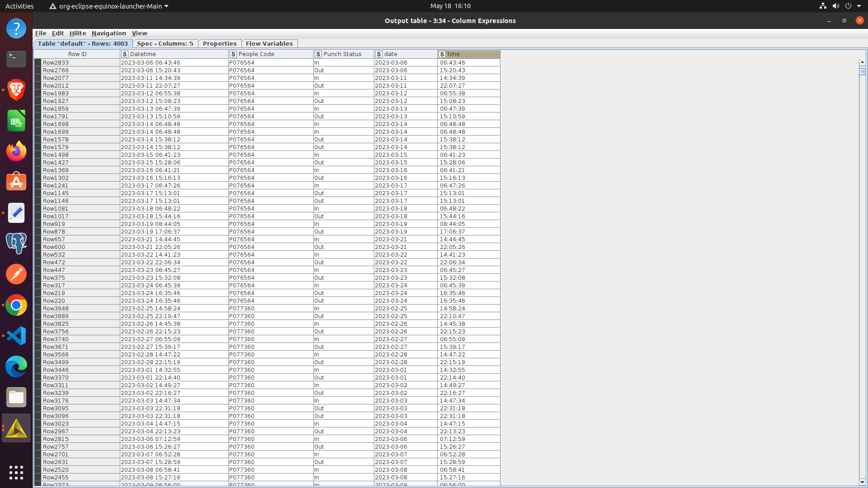Switch to the Properties tab
The image size is (868, 488).
220,43
